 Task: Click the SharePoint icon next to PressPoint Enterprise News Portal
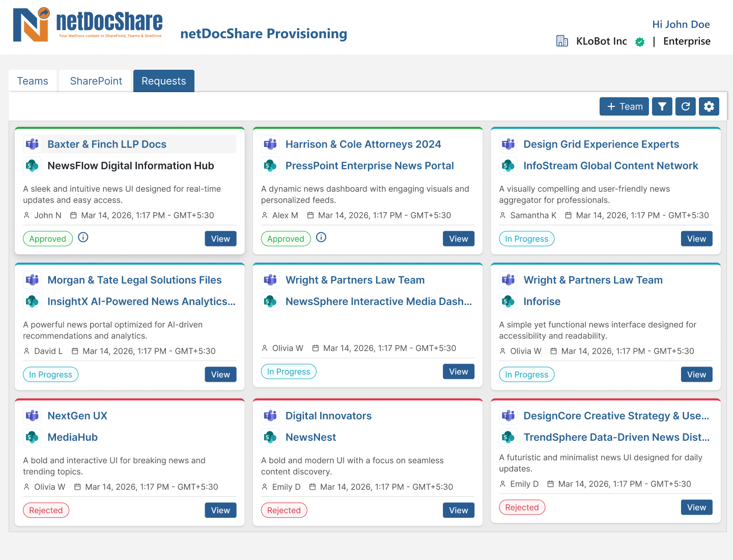point(270,165)
